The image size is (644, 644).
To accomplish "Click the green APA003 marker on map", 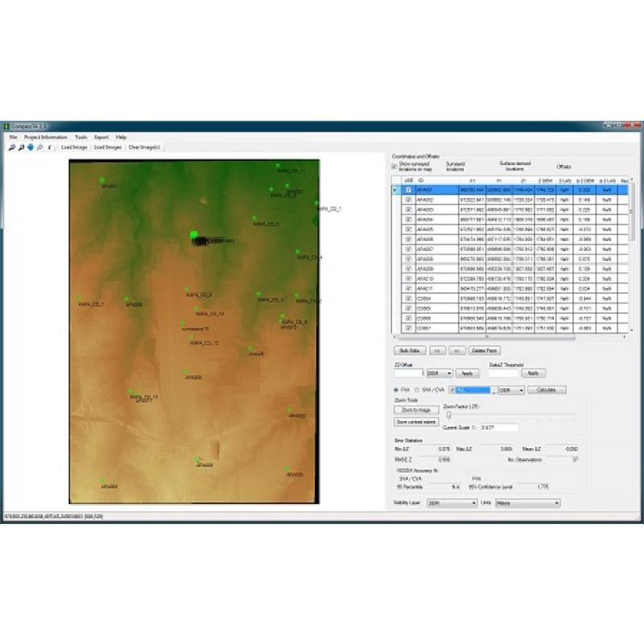I will pos(290,410).
